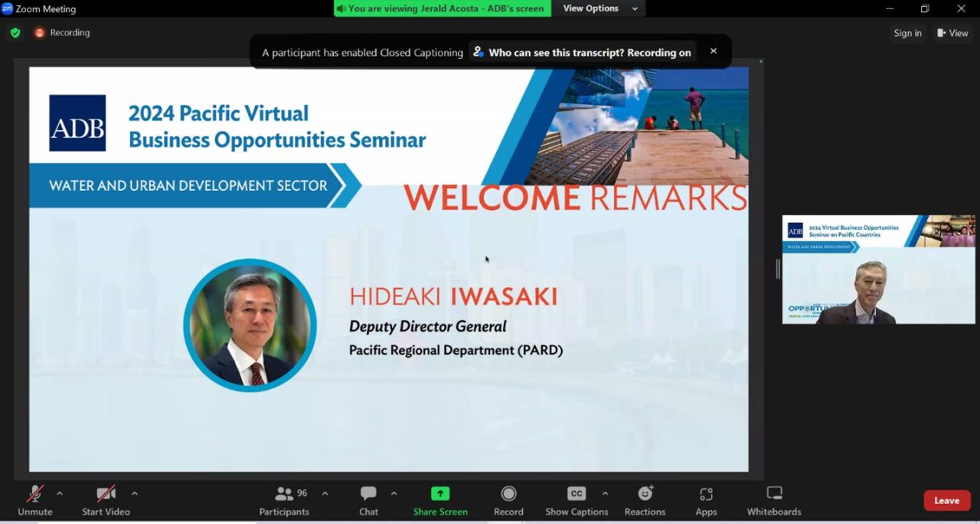Click the speaker video thumbnail
This screenshot has height=524, width=980.
coord(878,270)
